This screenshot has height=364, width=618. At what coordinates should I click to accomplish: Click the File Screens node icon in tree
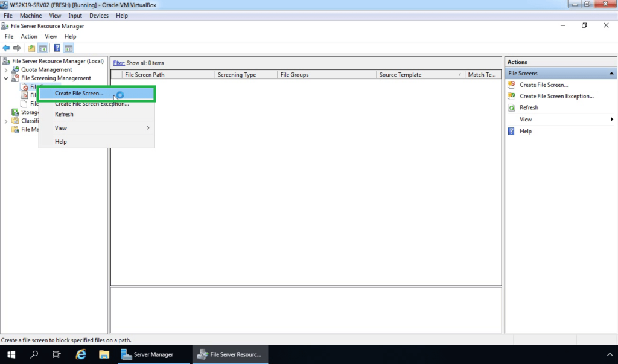click(x=24, y=87)
